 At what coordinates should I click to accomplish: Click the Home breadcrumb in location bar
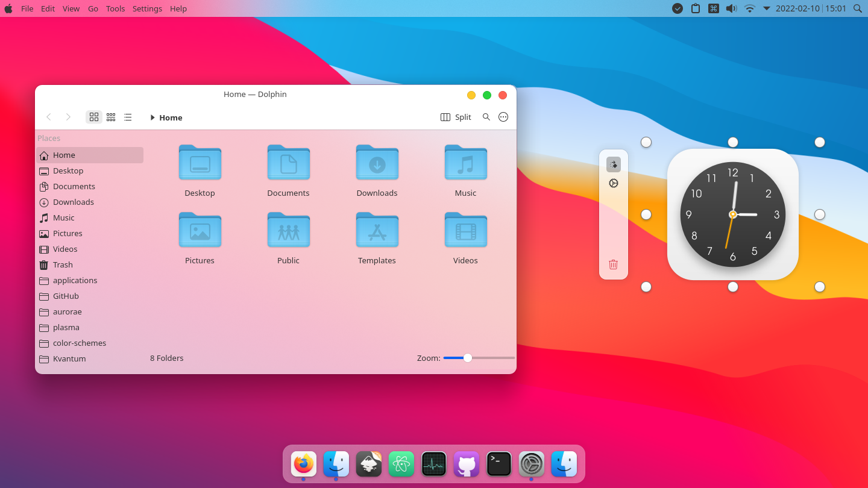(x=171, y=117)
